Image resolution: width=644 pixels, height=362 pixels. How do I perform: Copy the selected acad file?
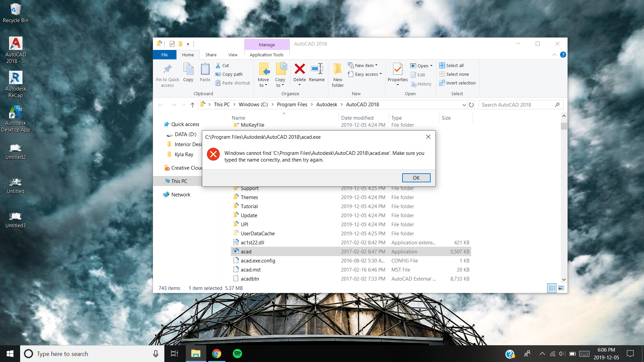188,74
